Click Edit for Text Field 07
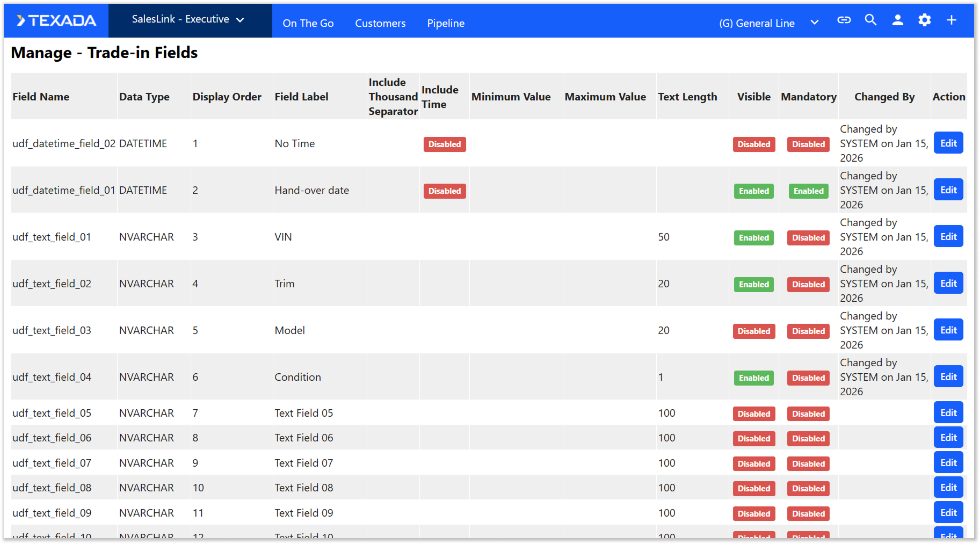Image resolution: width=980 pixels, height=544 pixels. [x=948, y=463]
